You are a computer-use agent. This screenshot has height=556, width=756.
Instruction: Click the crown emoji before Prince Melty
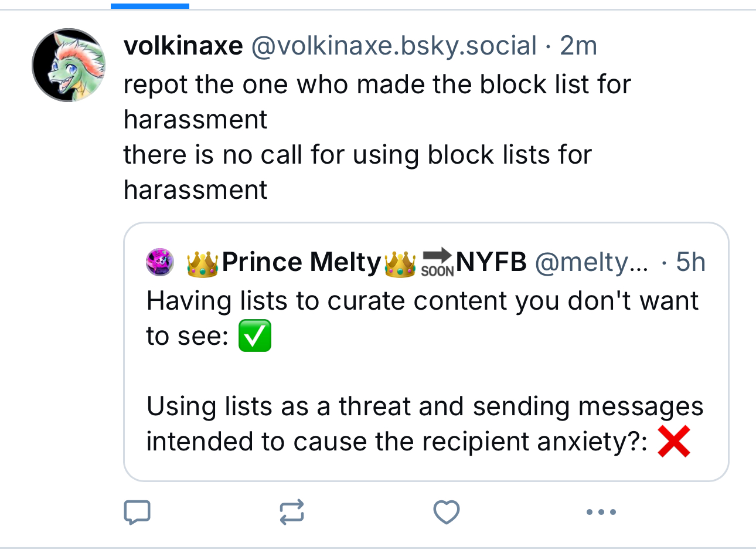[x=203, y=262]
